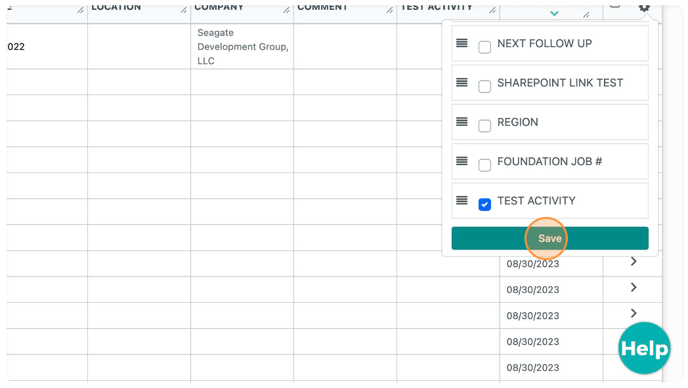Tick the REGION column checkbox

coord(484,126)
